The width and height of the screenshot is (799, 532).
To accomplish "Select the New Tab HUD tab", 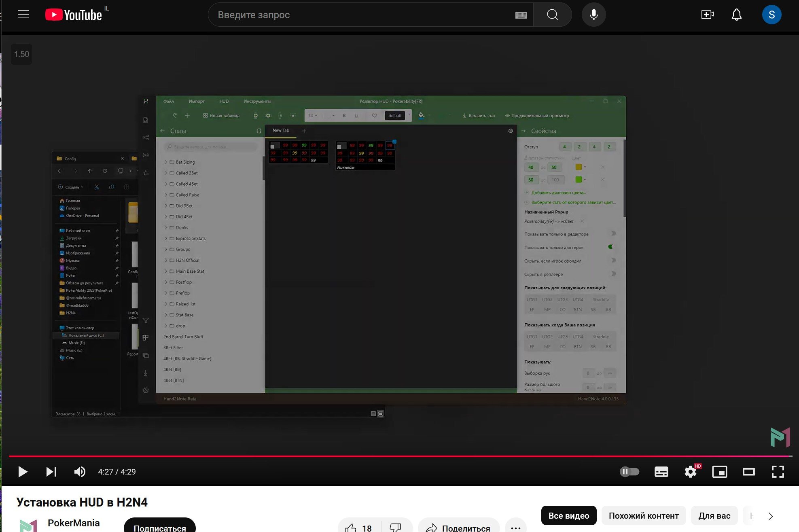I will pyautogui.click(x=281, y=131).
